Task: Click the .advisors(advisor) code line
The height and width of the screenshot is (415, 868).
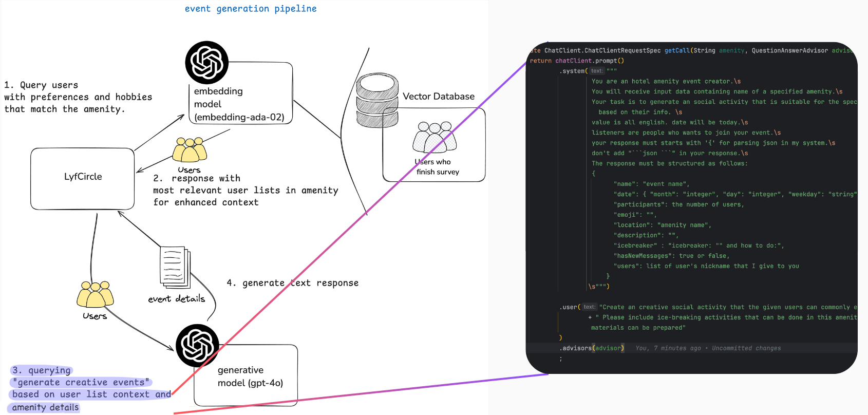Action: tap(592, 348)
